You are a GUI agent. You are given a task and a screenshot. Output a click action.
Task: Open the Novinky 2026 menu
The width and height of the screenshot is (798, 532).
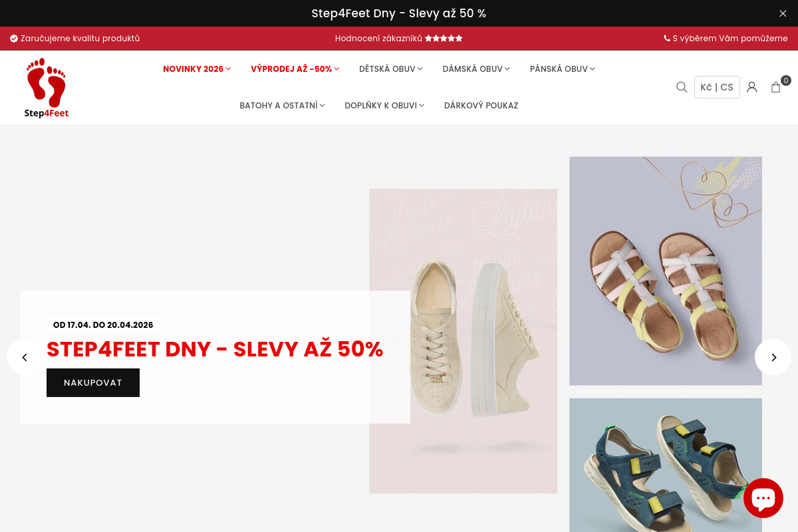197,68
